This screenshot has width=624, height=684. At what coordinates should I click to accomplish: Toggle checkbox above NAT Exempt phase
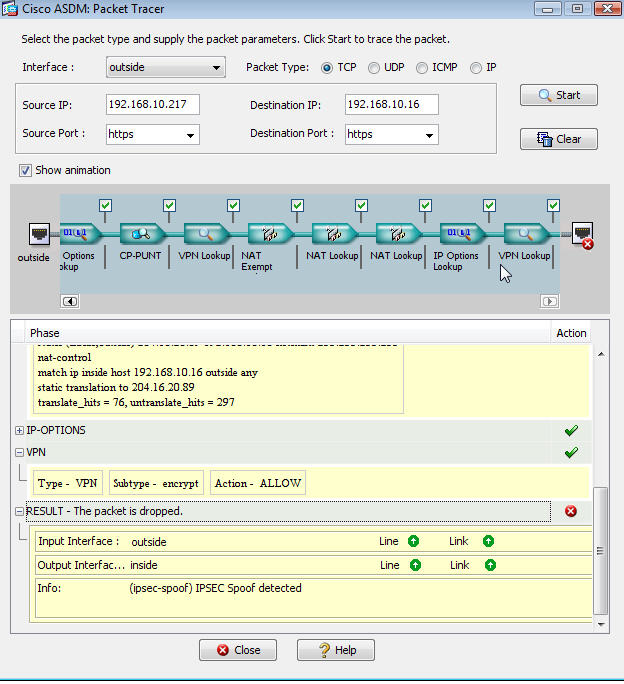[x=298, y=205]
